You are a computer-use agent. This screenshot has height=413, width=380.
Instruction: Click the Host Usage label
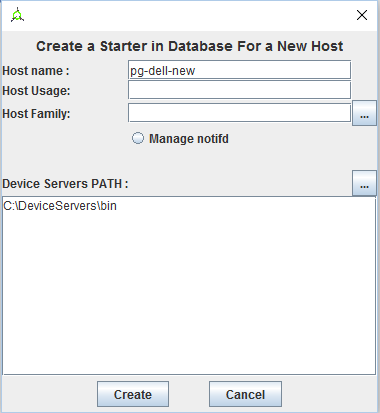[x=36, y=91]
